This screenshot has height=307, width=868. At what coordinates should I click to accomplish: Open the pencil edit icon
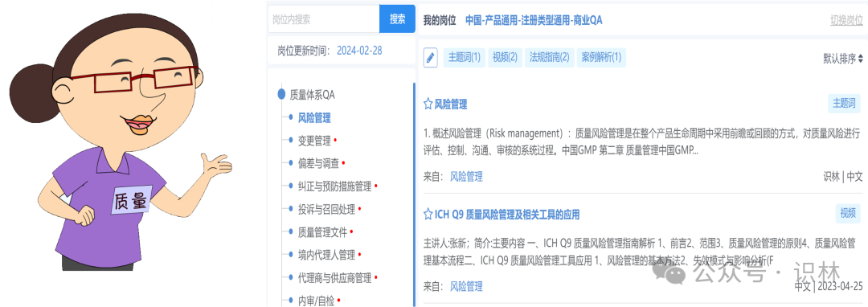point(431,58)
